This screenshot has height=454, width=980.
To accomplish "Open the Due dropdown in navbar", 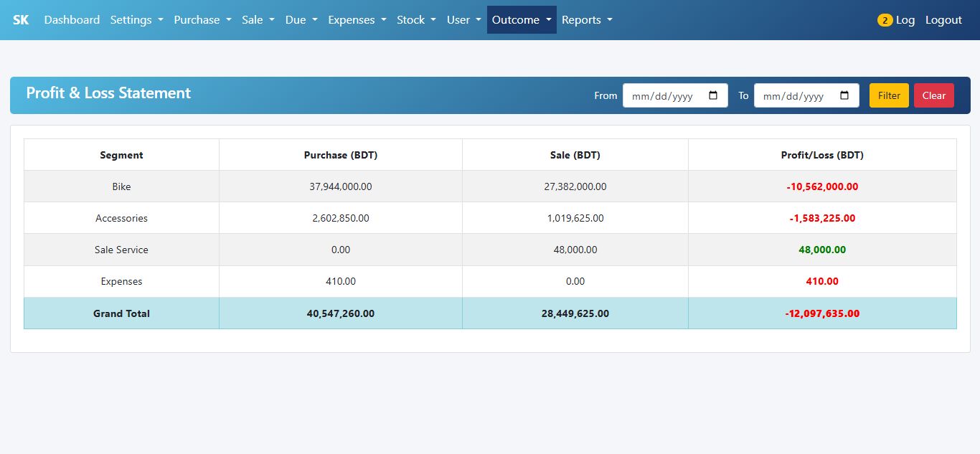I will (x=301, y=20).
